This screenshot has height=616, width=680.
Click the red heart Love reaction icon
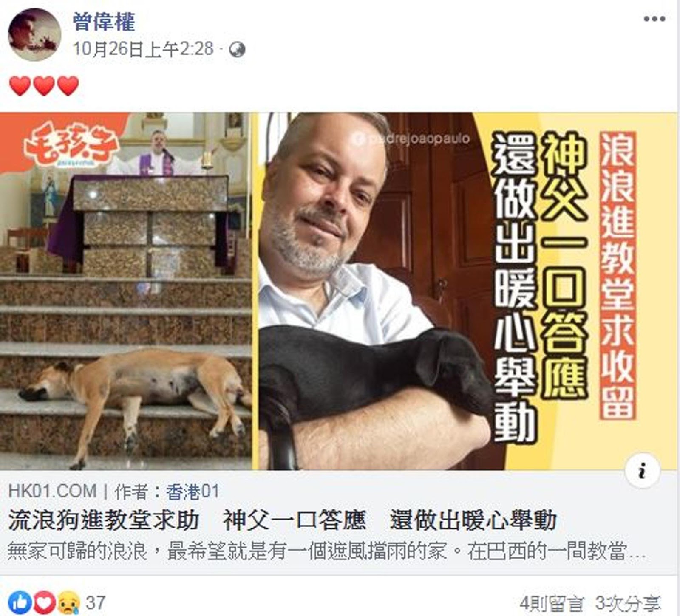[44, 602]
